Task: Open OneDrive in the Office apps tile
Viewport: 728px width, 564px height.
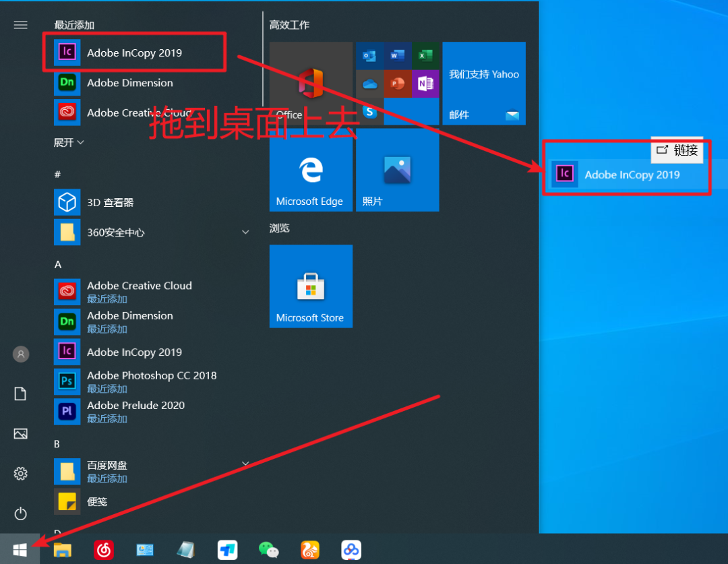Action: click(x=369, y=84)
